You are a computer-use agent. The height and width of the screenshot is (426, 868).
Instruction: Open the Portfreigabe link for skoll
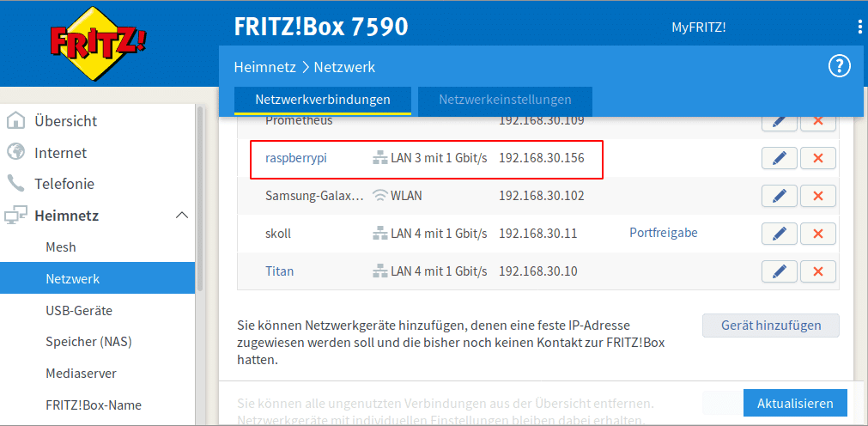pyautogui.click(x=663, y=234)
